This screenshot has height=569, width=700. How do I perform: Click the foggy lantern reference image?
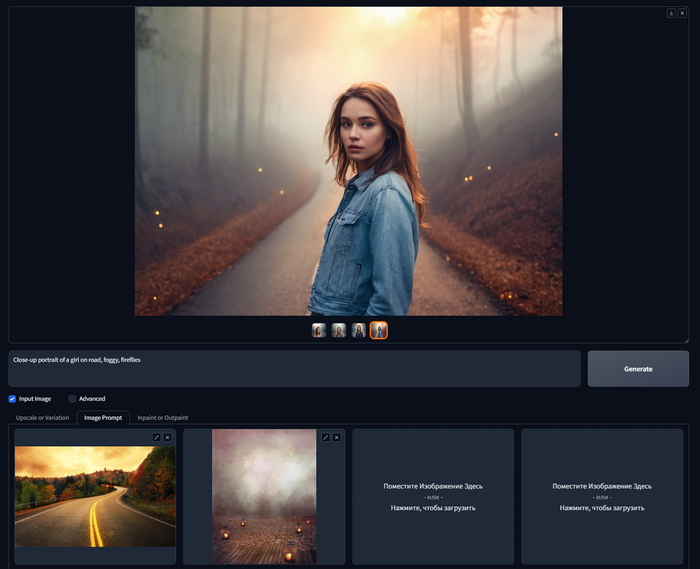(264, 497)
